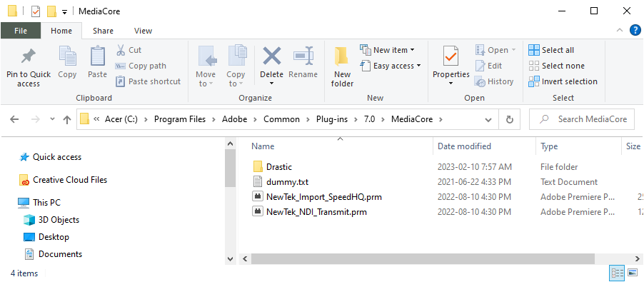
Task: Open the Copy to dropdown
Action: pyautogui.click(x=236, y=79)
